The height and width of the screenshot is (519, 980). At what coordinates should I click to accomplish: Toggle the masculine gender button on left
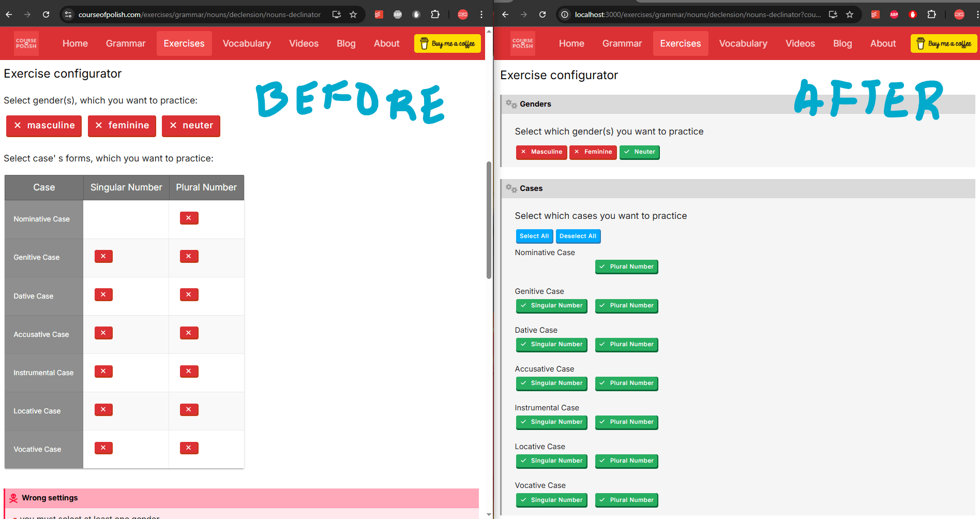(44, 126)
